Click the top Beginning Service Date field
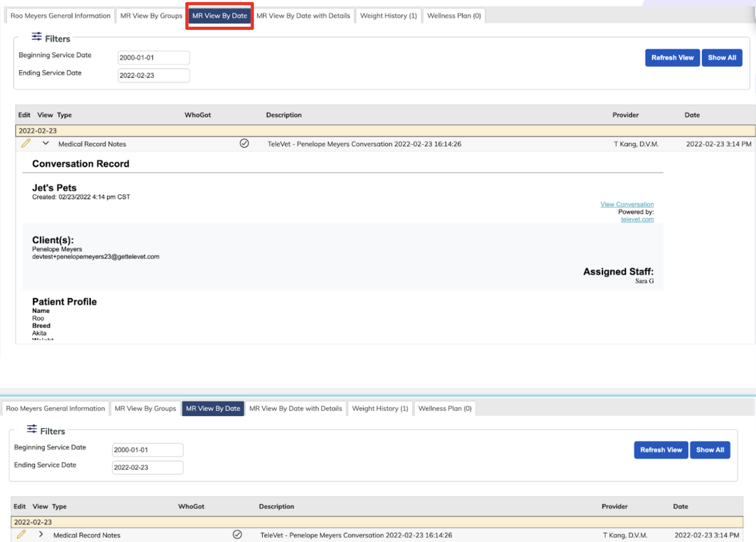The image size is (756, 542). pyautogui.click(x=153, y=58)
